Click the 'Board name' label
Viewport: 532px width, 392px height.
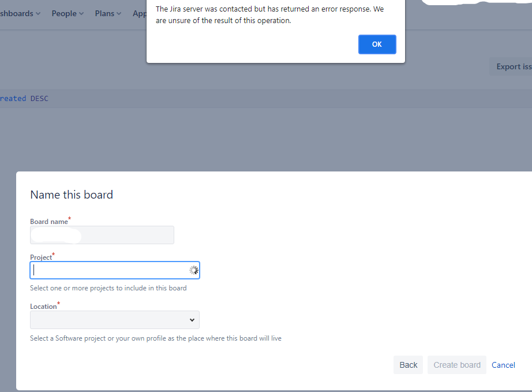pyautogui.click(x=49, y=222)
